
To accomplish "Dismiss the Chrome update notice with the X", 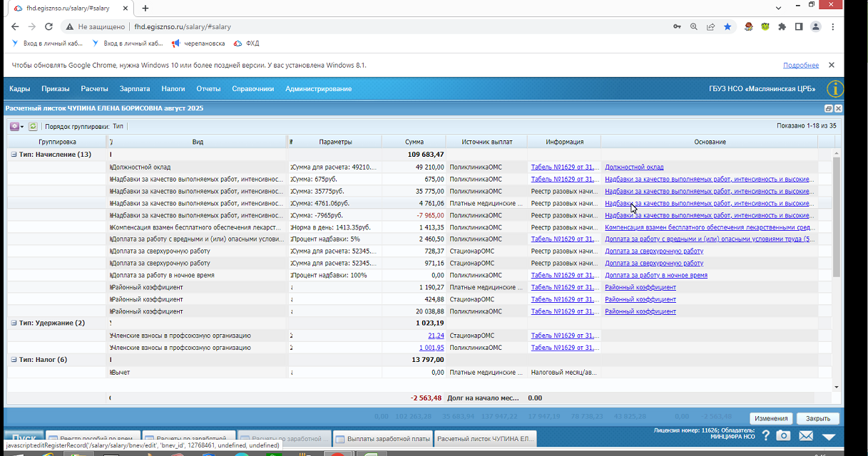I will pos(831,65).
